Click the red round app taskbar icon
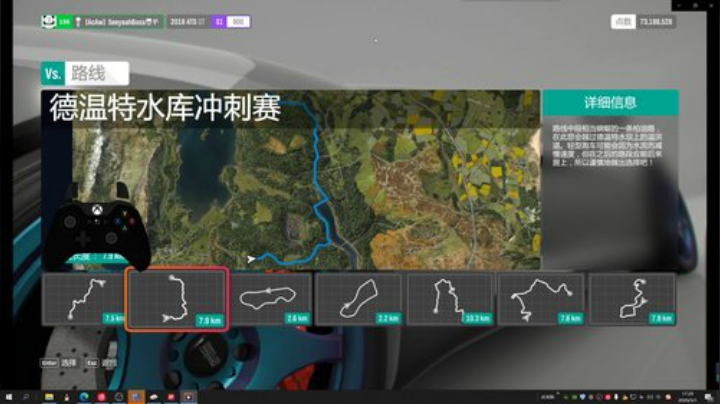 (101, 397)
